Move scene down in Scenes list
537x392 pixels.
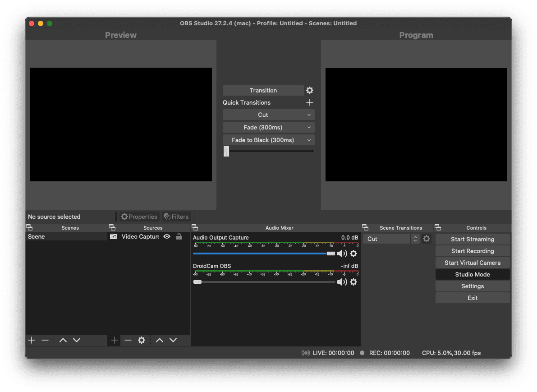(77, 340)
